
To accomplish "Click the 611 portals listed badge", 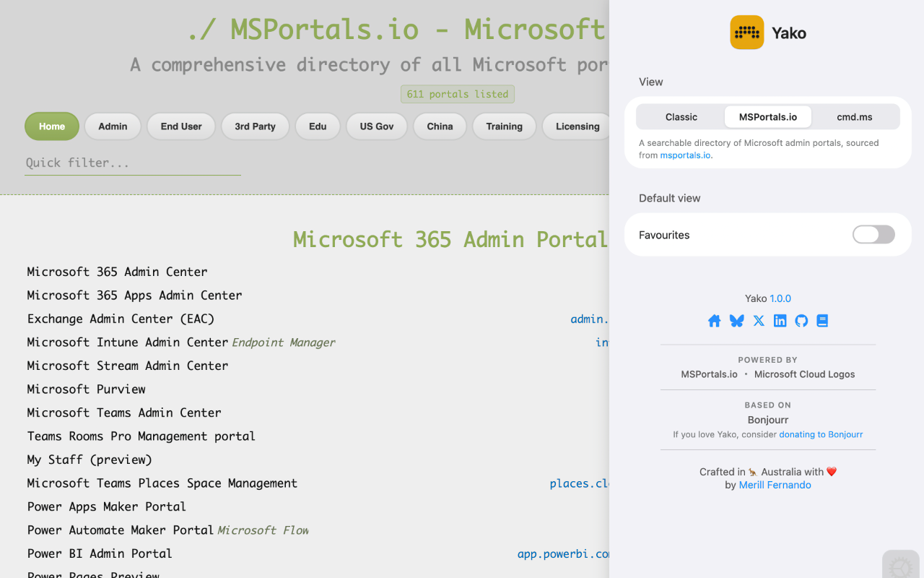I will click(x=458, y=94).
